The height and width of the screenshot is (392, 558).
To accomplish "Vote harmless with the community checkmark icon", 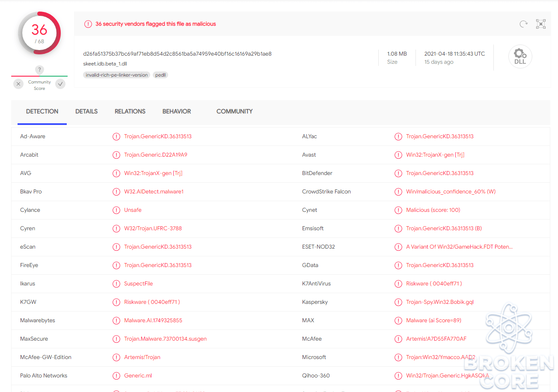I will pyautogui.click(x=61, y=84).
